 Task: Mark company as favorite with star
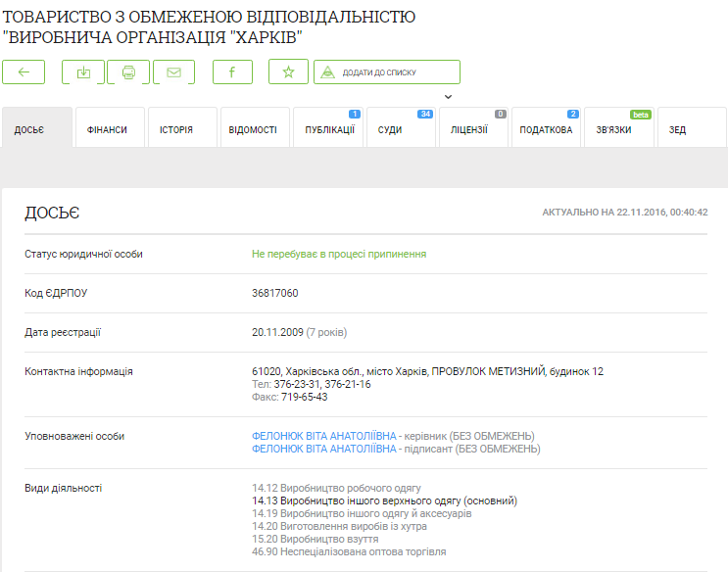tap(288, 72)
